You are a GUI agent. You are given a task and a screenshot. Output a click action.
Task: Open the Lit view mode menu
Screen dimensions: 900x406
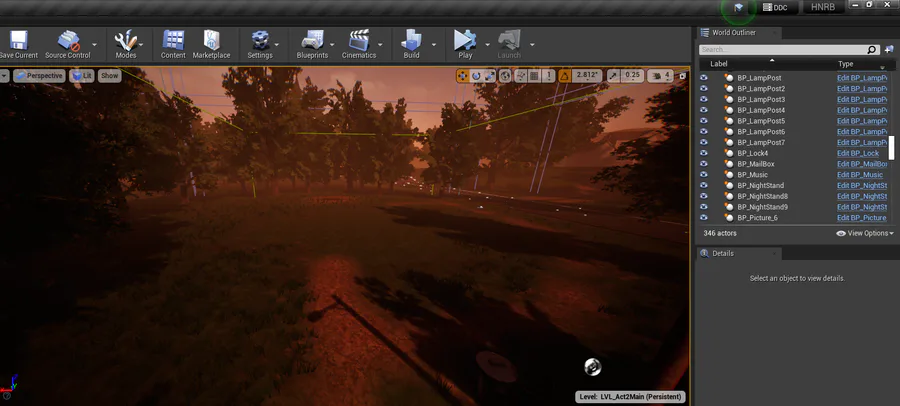[x=82, y=76]
